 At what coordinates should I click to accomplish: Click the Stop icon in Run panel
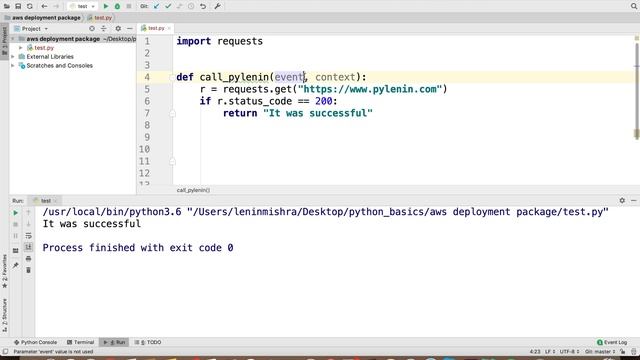[x=16, y=224]
